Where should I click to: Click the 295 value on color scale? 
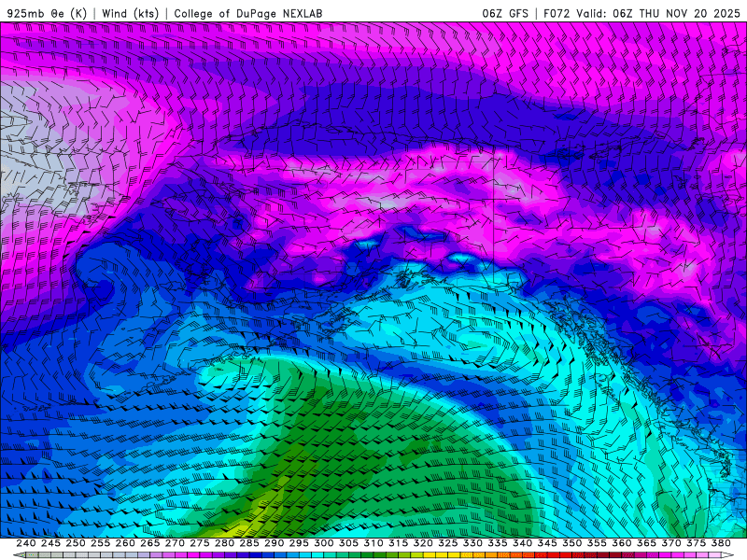coord(299,543)
